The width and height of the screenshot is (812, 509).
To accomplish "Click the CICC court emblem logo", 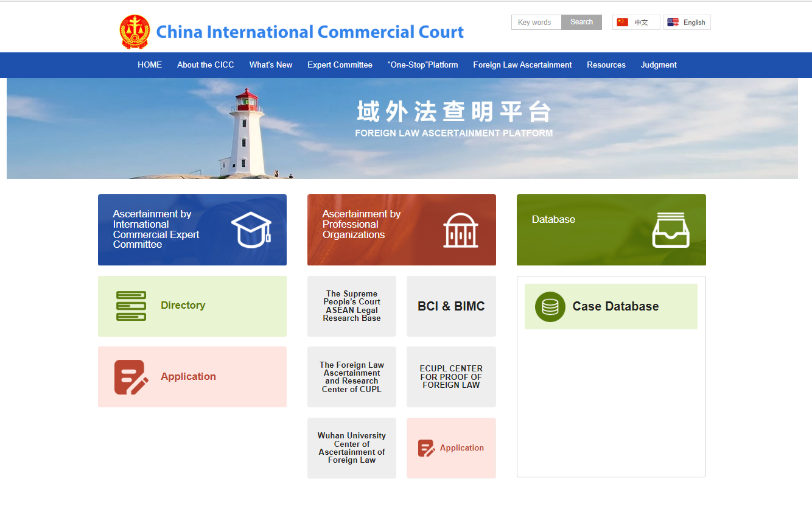I will coord(135,32).
